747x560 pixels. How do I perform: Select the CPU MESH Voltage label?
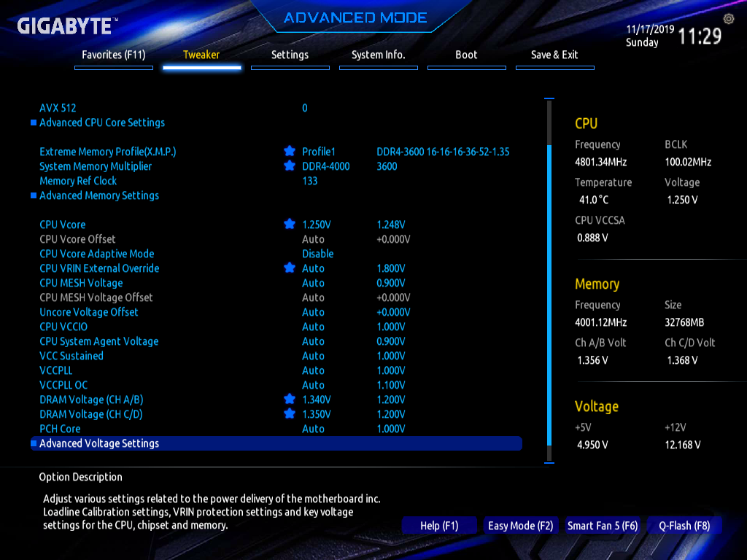point(81,283)
